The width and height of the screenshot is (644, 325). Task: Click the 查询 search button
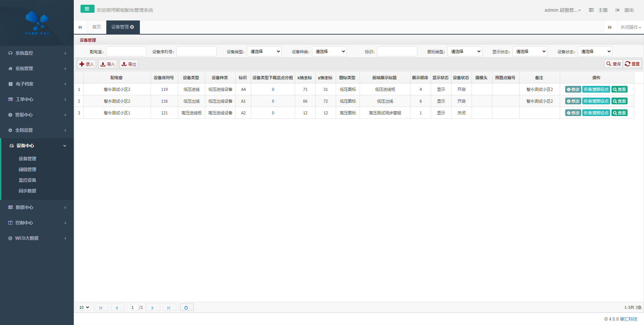coord(613,64)
